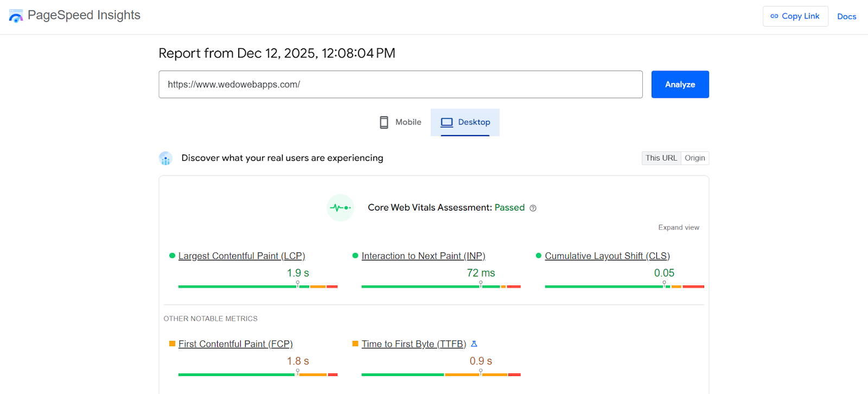This screenshot has height=394, width=868.
Task: Click the real users experience icon
Action: pos(165,158)
